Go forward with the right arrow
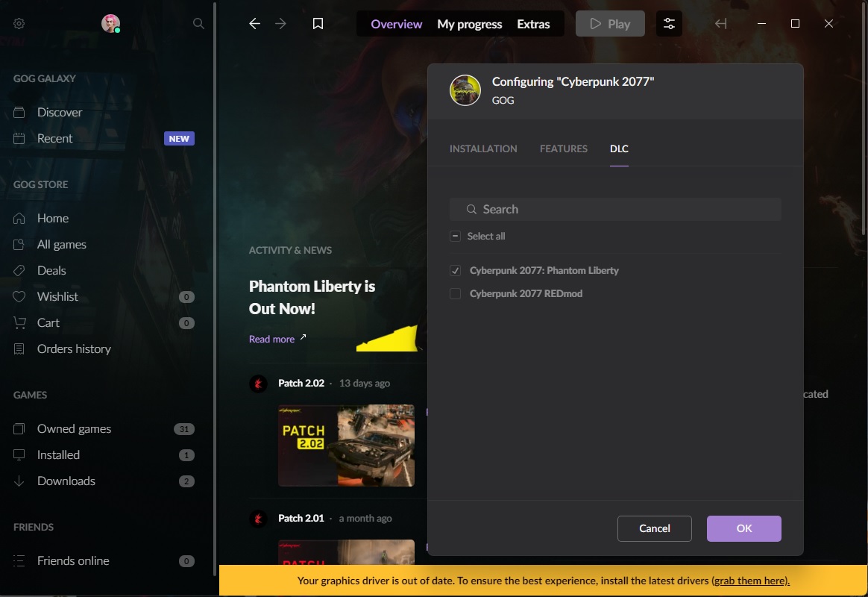This screenshot has width=868, height=597. point(280,23)
